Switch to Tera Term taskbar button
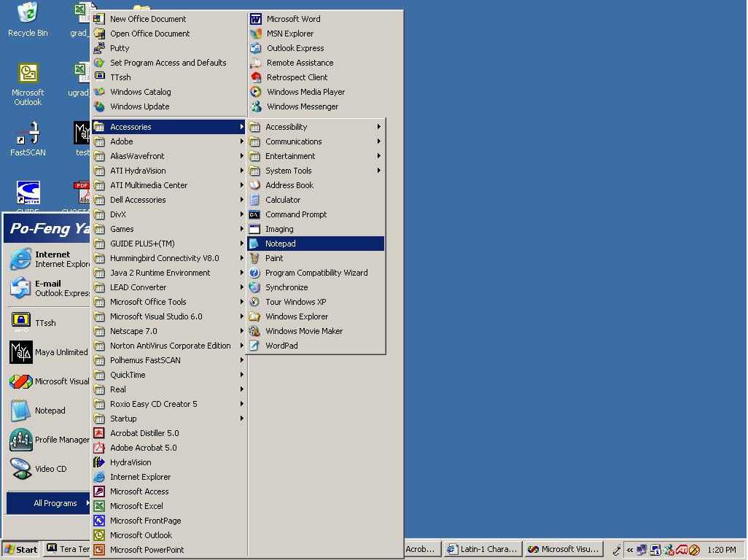This screenshot has height=560, width=748. [67, 549]
